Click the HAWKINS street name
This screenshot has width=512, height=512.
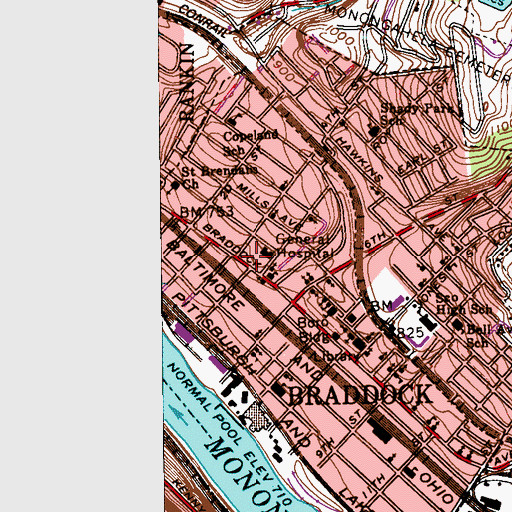coord(359,159)
